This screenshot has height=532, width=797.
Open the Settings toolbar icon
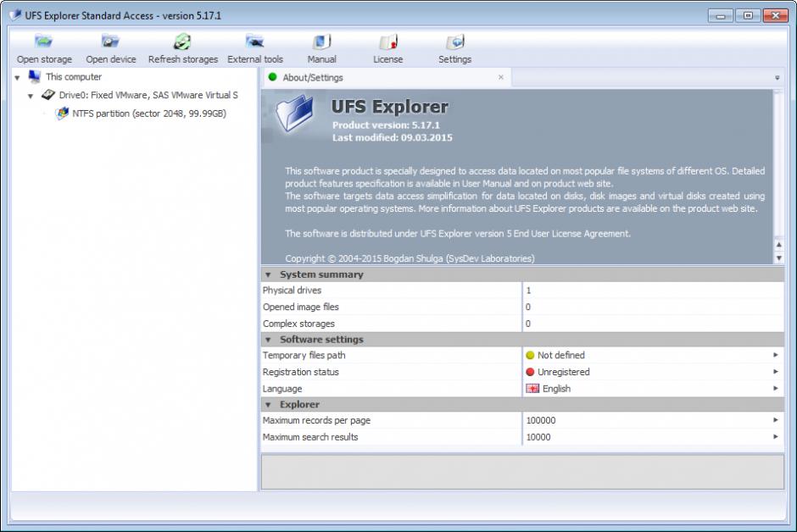455,42
